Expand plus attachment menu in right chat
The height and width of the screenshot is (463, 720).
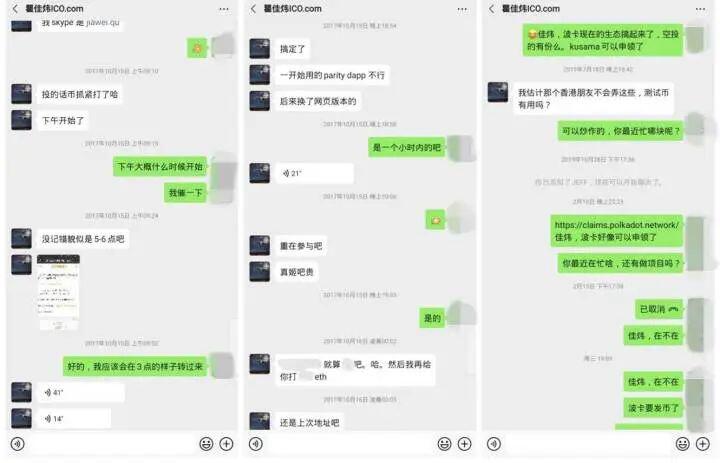703,444
